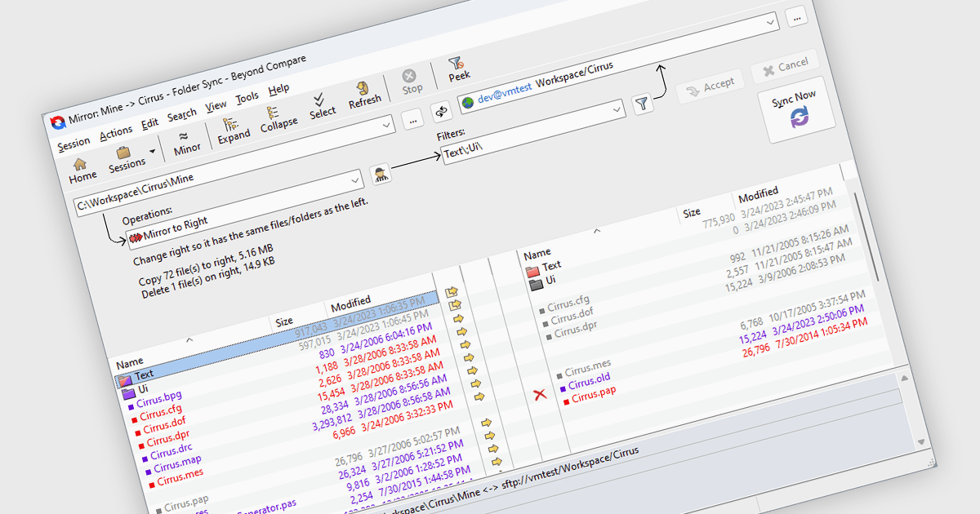Select Cirrus.old in right pane
The image size is (980, 514).
coord(589,381)
